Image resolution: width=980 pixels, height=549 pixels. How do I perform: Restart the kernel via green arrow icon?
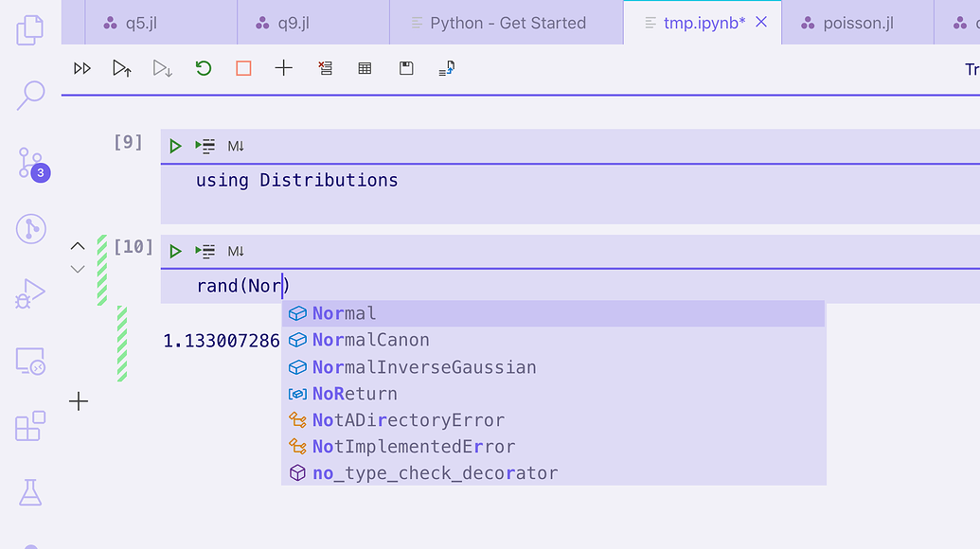(204, 68)
